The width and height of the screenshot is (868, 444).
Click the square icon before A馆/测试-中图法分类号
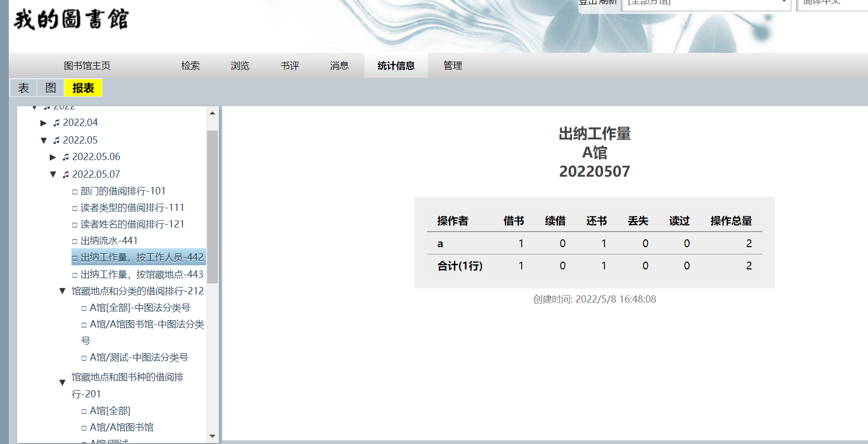pos(84,358)
